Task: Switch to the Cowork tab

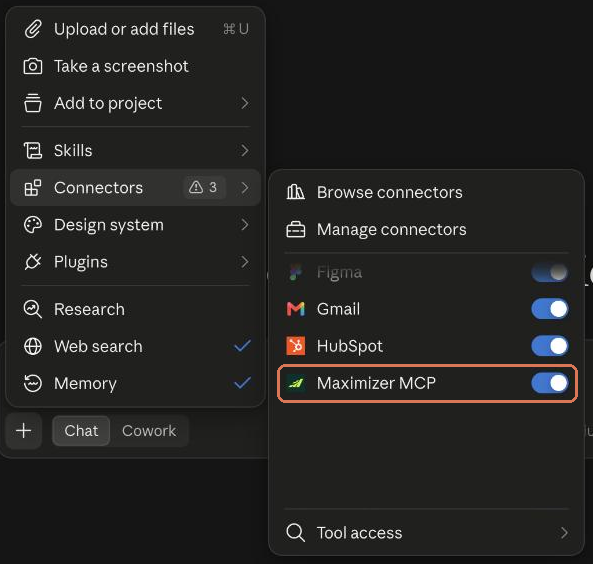Action: [149, 431]
